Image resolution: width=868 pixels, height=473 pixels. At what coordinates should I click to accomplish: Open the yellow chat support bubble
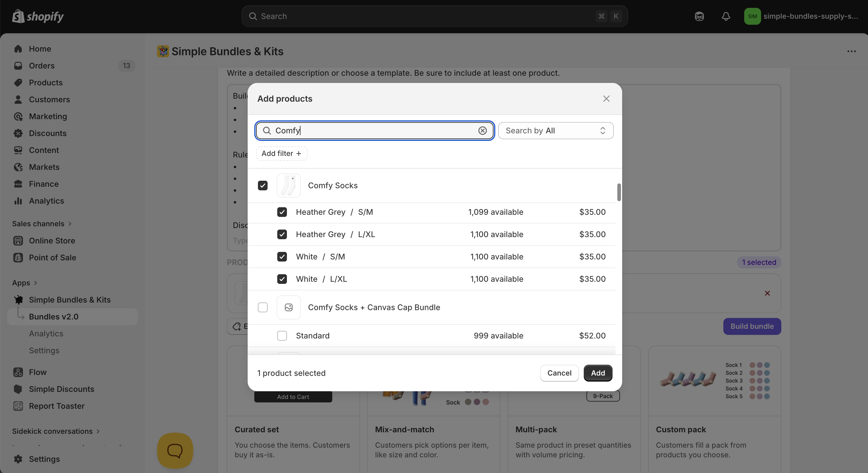(175, 450)
